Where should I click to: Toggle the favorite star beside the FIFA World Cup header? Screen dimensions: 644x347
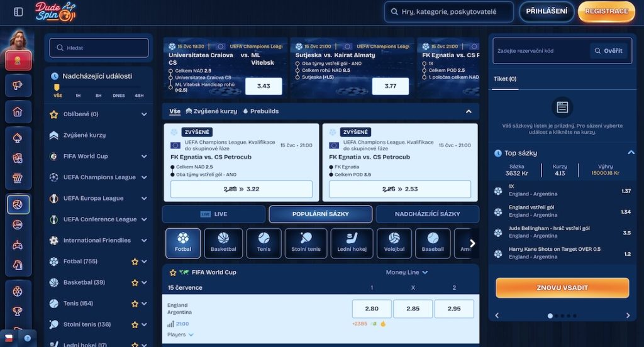coord(173,273)
